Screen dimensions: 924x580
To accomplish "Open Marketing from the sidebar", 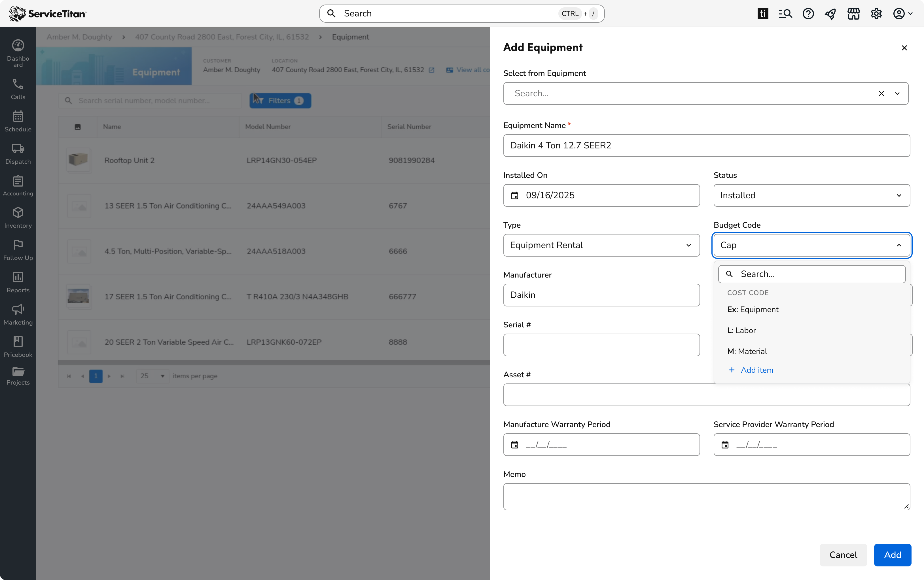I will pyautogui.click(x=18, y=314).
